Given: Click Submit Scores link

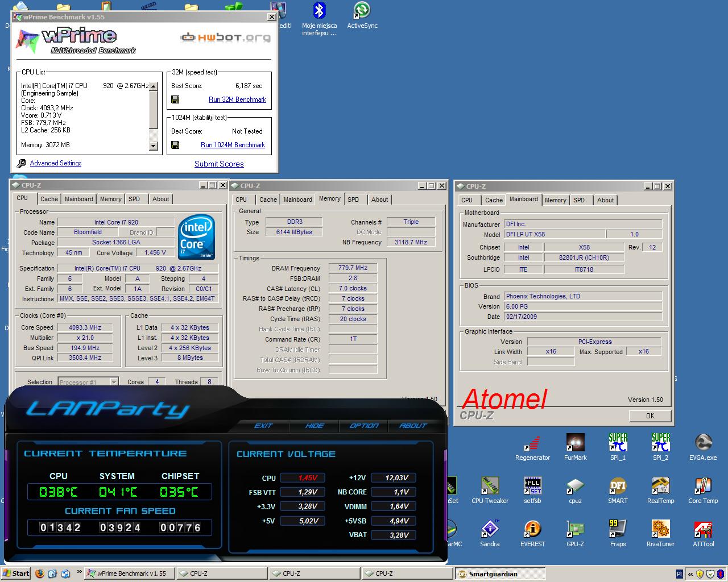Looking at the screenshot, I should (219, 164).
